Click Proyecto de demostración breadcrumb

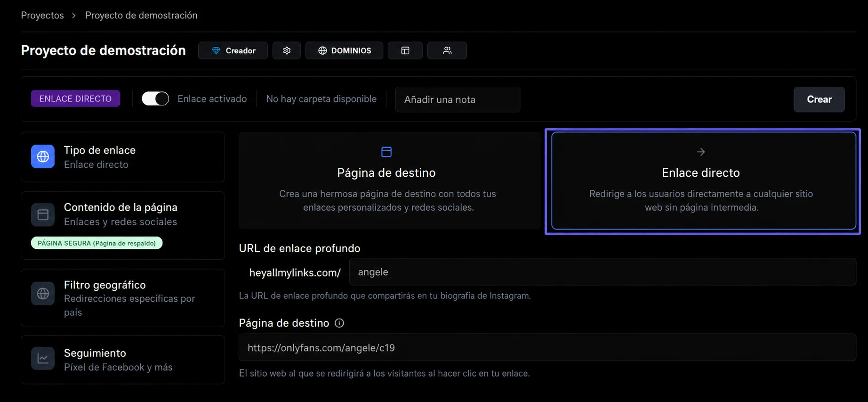[x=141, y=15]
